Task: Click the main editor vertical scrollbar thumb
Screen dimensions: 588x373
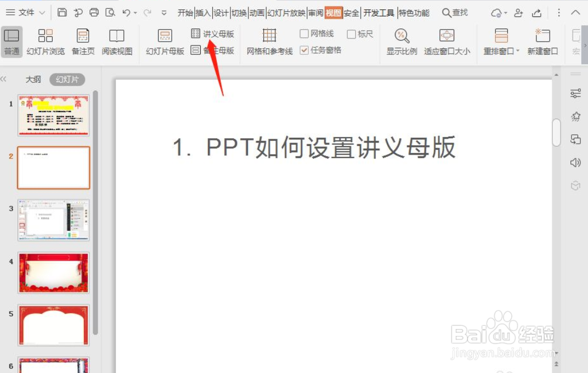Action: tap(556, 132)
